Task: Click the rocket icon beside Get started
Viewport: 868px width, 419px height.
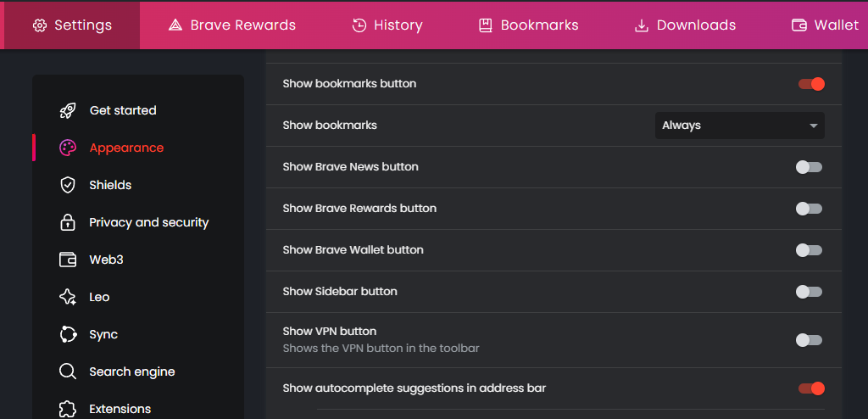Action: 68,110
